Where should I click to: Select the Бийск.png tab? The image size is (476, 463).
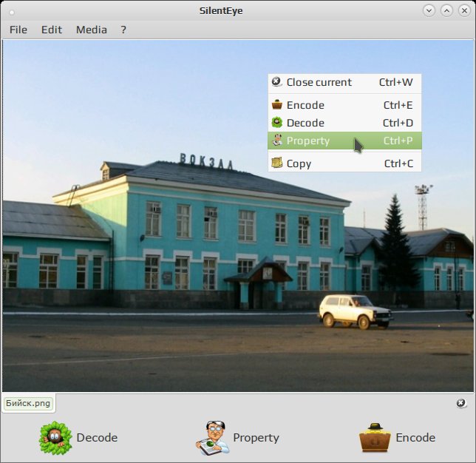click(x=28, y=403)
